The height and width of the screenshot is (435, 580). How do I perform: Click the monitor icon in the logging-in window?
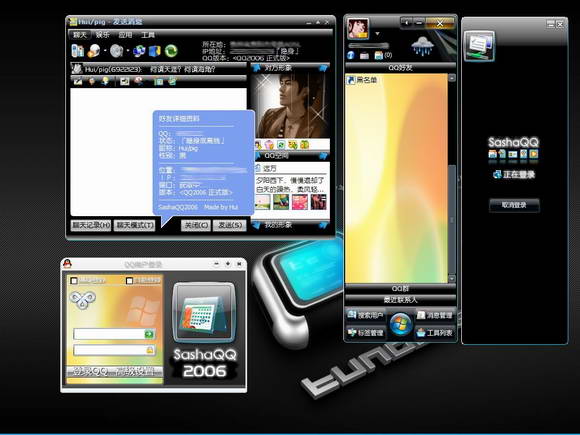tap(479, 46)
